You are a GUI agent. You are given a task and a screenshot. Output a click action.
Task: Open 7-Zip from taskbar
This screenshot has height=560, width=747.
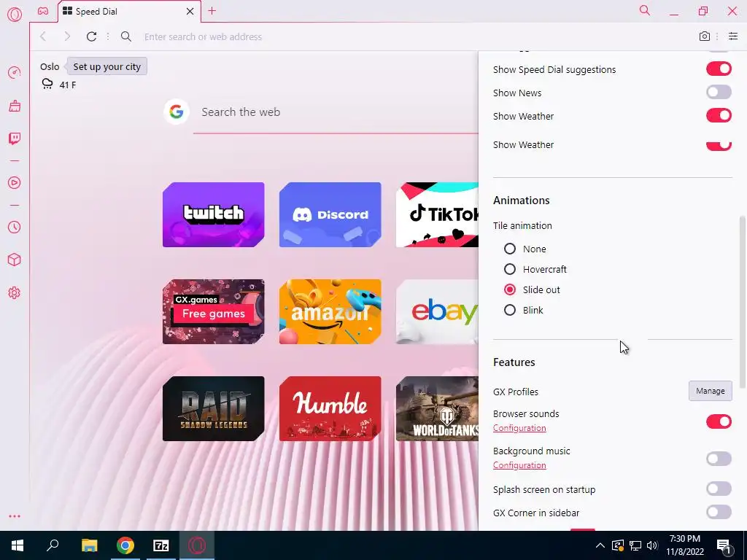coord(161,545)
